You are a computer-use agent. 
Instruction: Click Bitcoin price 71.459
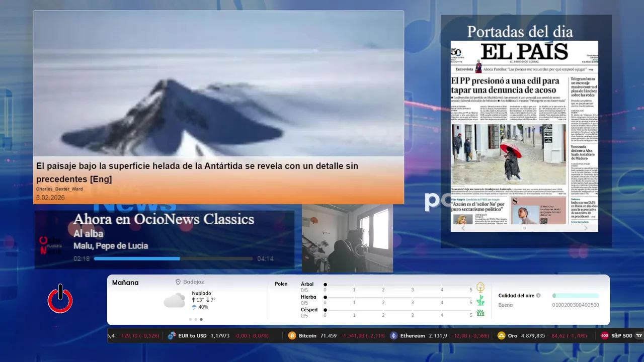tap(329, 336)
